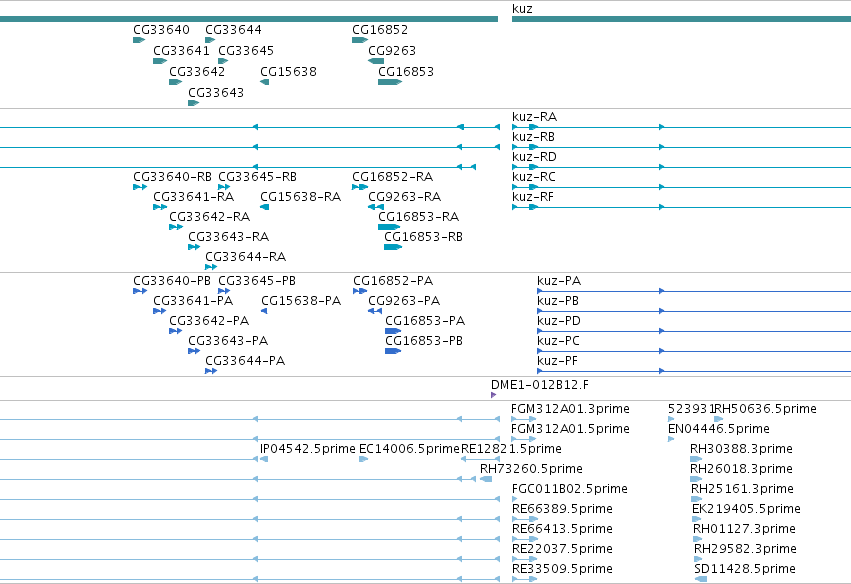Click the CG33644-PA protein label
The image size is (851, 584).
tap(245, 361)
